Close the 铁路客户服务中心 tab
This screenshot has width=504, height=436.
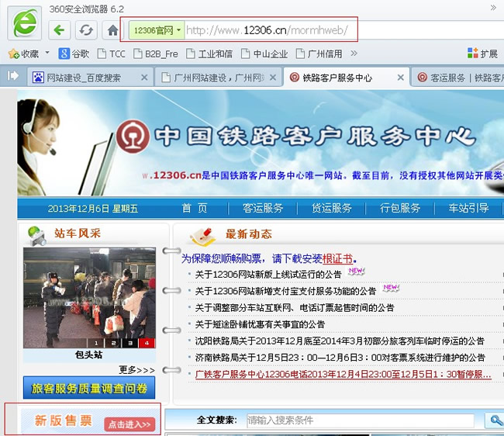[x=401, y=78]
